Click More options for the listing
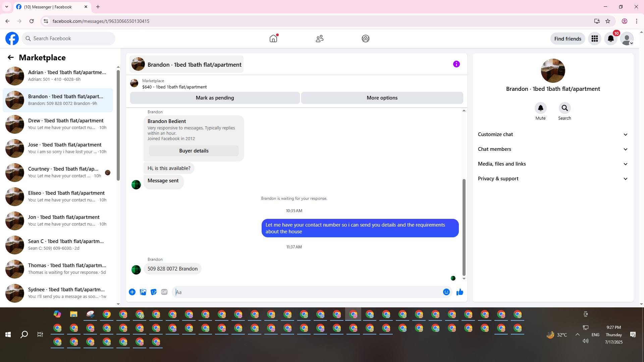 [382, 98]
